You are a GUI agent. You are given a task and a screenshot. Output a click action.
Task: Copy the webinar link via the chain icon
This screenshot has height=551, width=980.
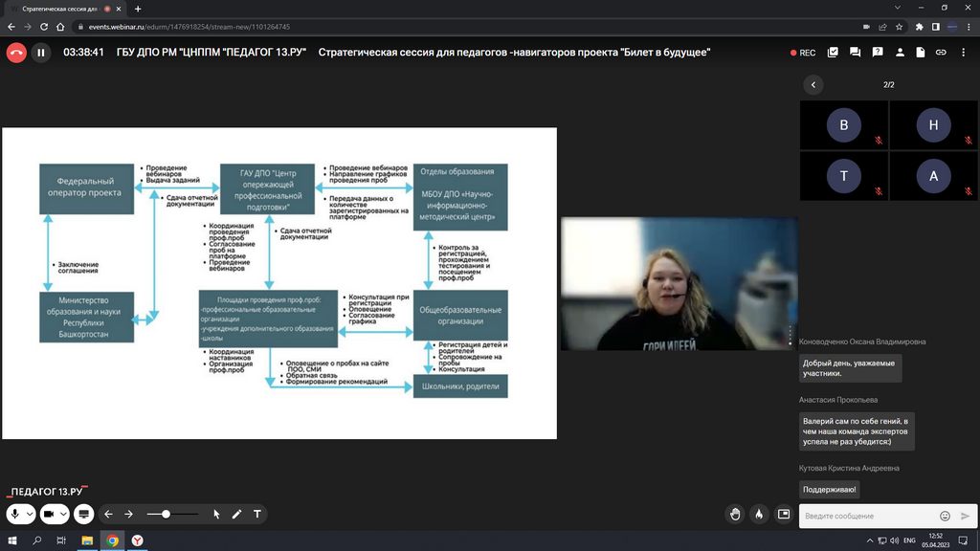tap(941, 53)
